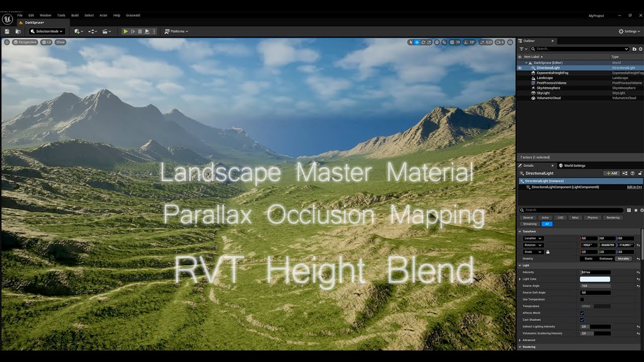The width and height of the screenshot is (644, 362).
Task: Open the Graswald menu
Action: pos(133,15)
